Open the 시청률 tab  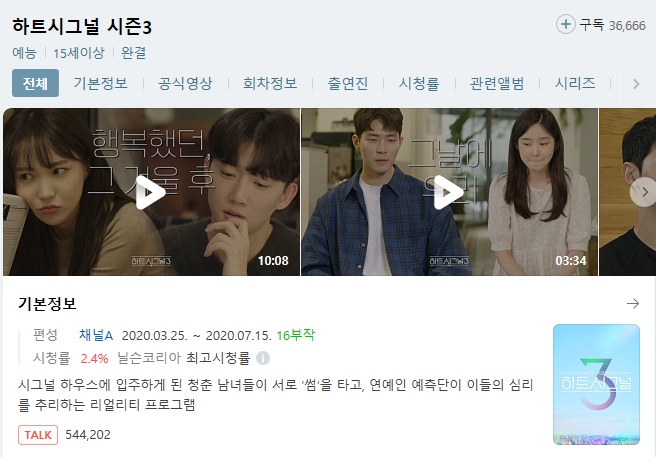click(x=419, y=83)
